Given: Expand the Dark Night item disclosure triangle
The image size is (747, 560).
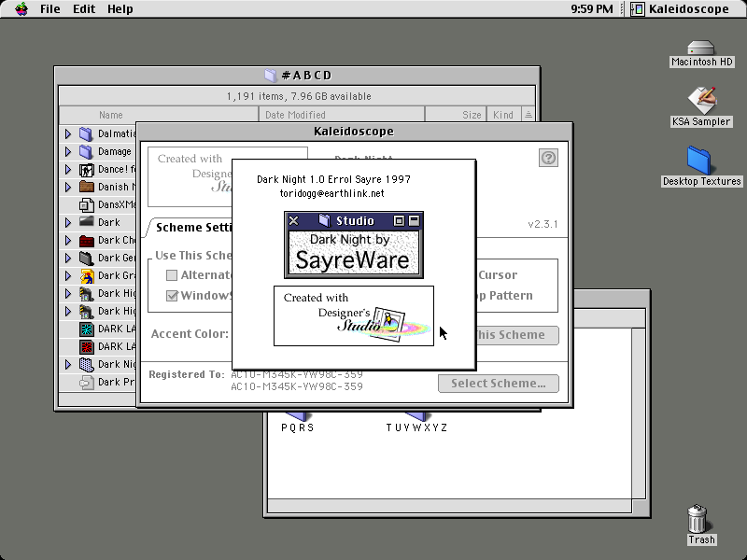Looking at the screenshot, I should 68,364.
